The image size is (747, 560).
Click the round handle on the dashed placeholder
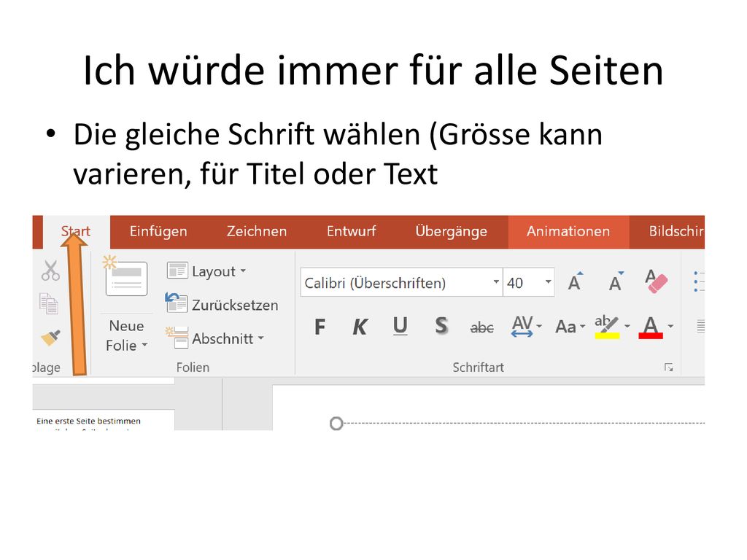[x=336, y=423]
